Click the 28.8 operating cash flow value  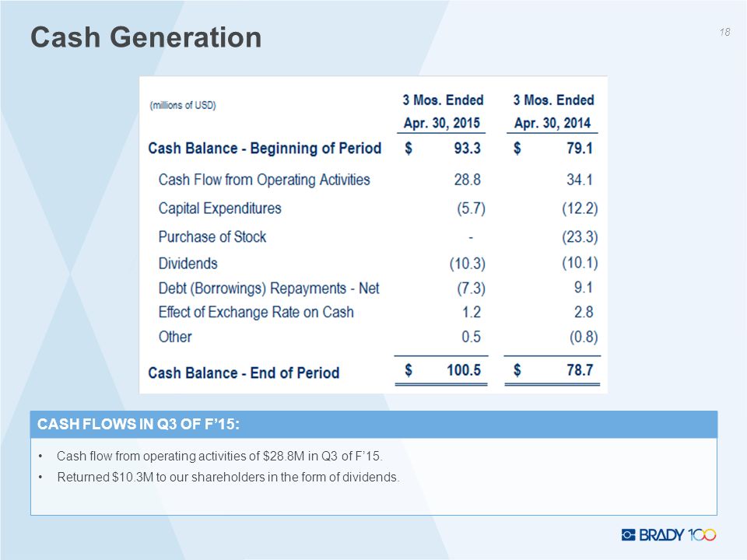(467, 180)
